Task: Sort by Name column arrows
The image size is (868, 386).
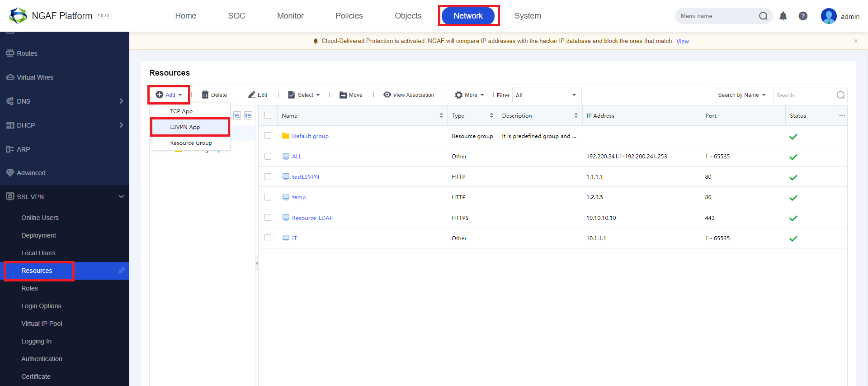Action: [441, 115]
